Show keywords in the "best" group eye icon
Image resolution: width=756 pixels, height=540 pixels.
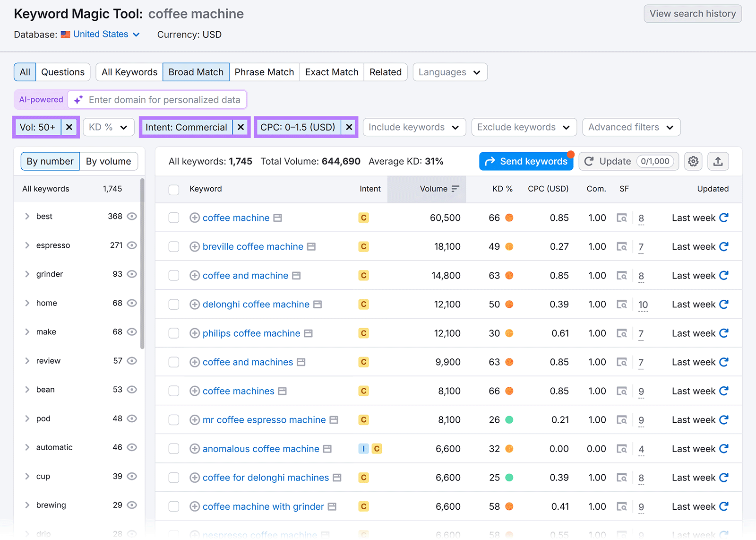(132, 216)
